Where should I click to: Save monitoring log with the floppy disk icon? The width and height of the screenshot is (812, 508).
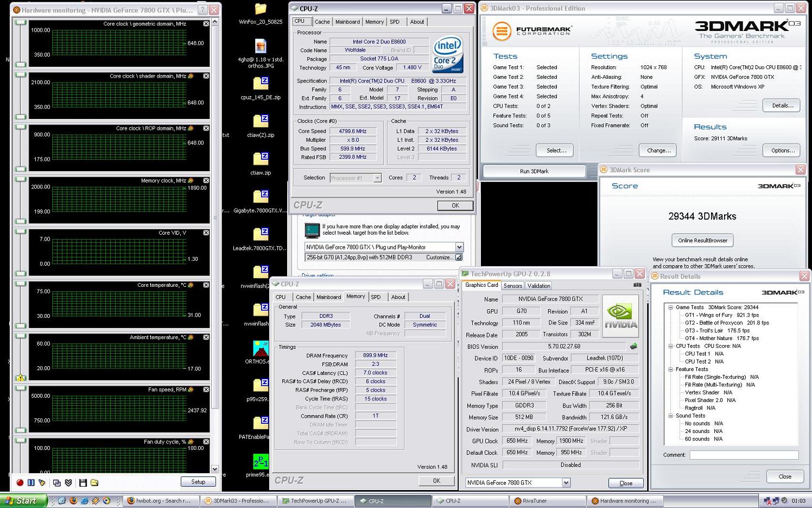(x=83, y=482)
